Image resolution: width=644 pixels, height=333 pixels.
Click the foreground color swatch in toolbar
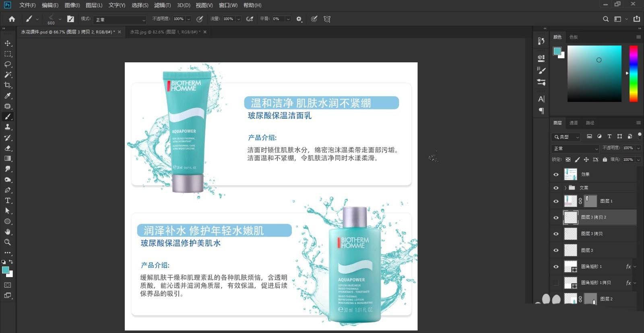click(5, 270)
